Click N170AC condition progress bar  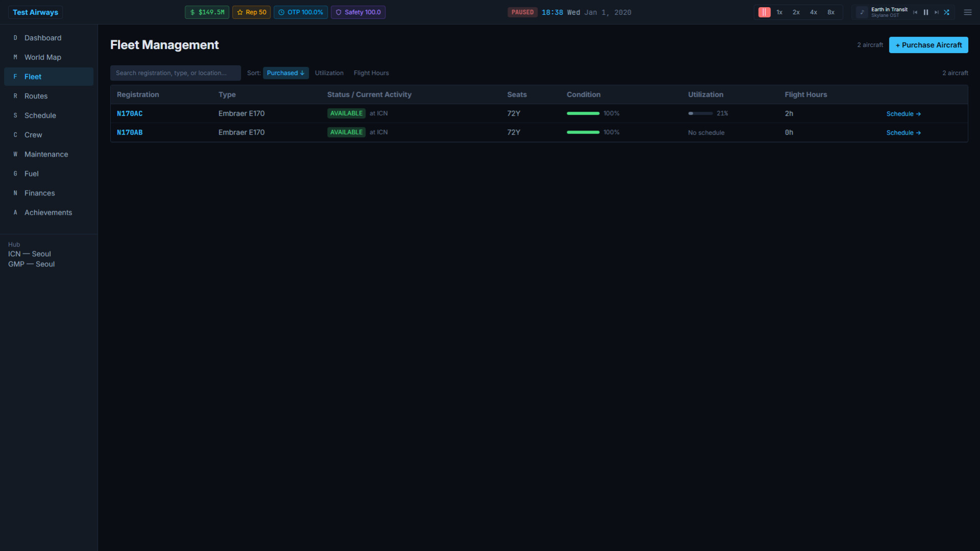coord(583,113)
